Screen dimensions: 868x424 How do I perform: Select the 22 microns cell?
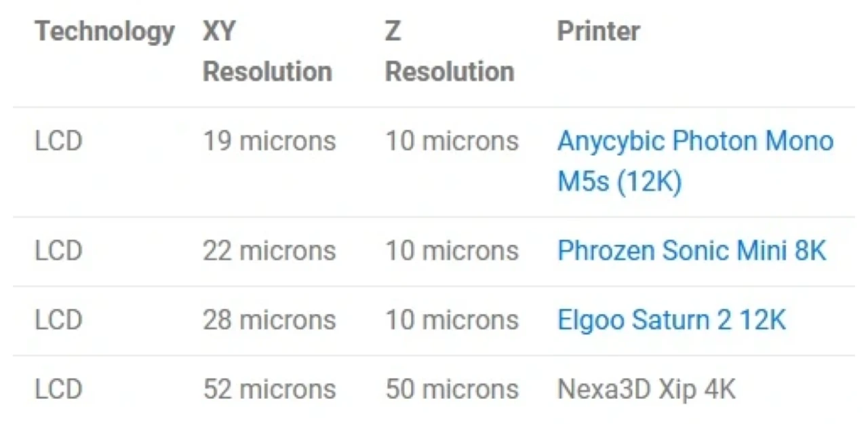tap(269, 251)
